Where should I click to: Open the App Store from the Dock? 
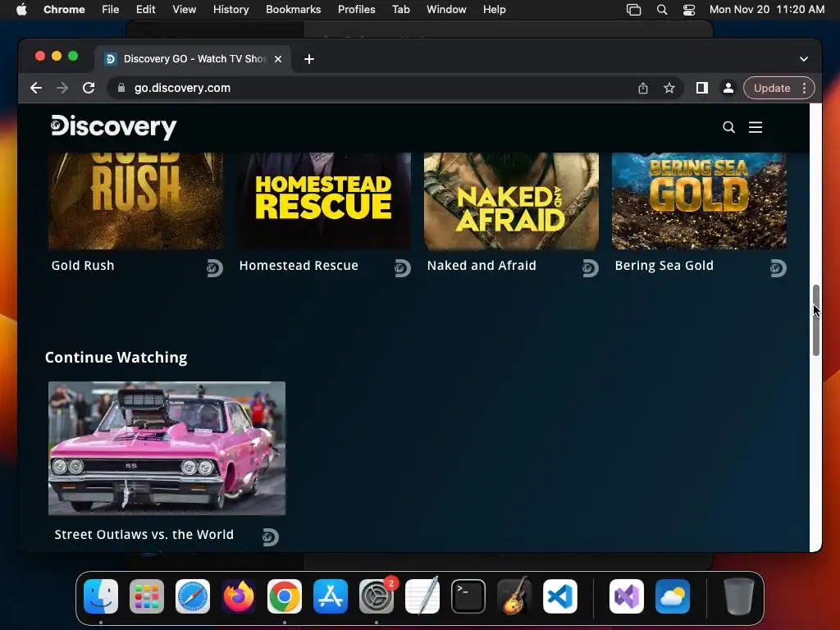331,596
